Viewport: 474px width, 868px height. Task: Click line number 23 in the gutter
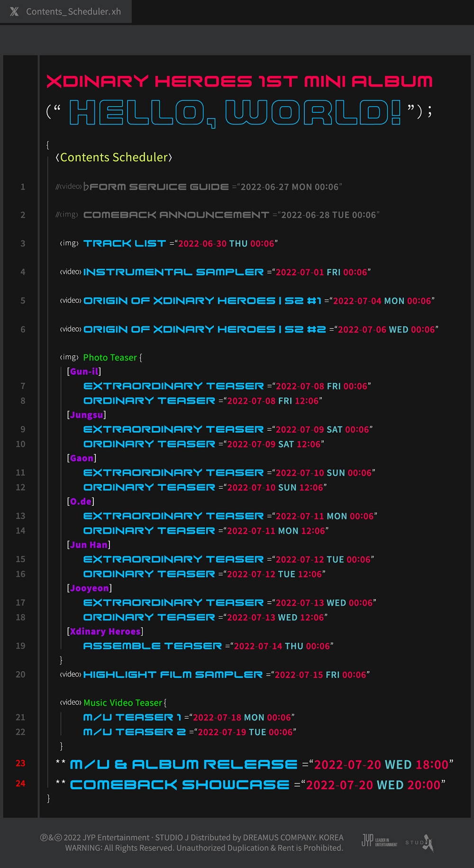(x=20, y=763)
